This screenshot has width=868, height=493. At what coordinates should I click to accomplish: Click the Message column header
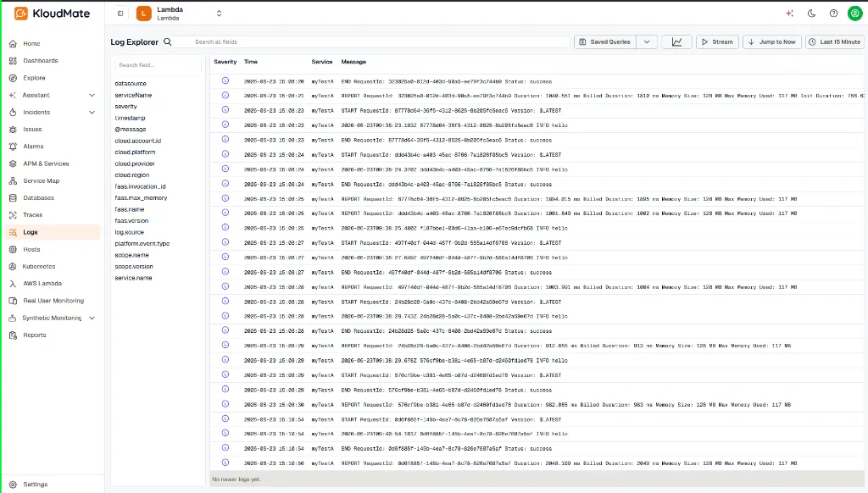353,62
